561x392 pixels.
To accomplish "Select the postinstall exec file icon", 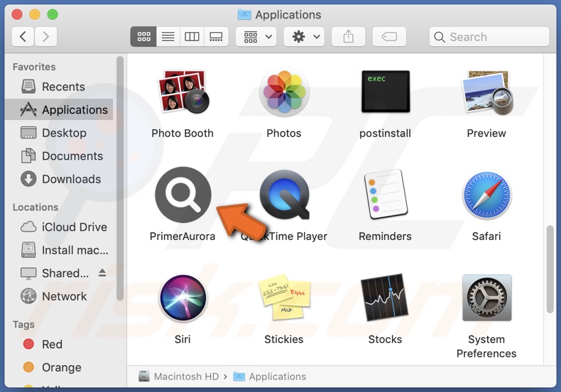I will click(386, 92).
